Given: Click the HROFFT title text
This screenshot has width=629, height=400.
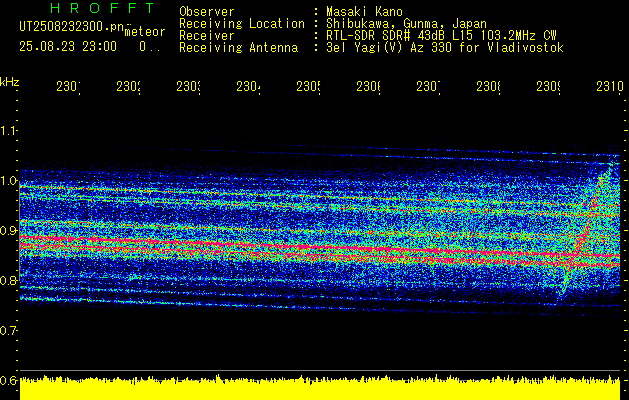Looking at the screenshot, I should [x=102, y=8].
